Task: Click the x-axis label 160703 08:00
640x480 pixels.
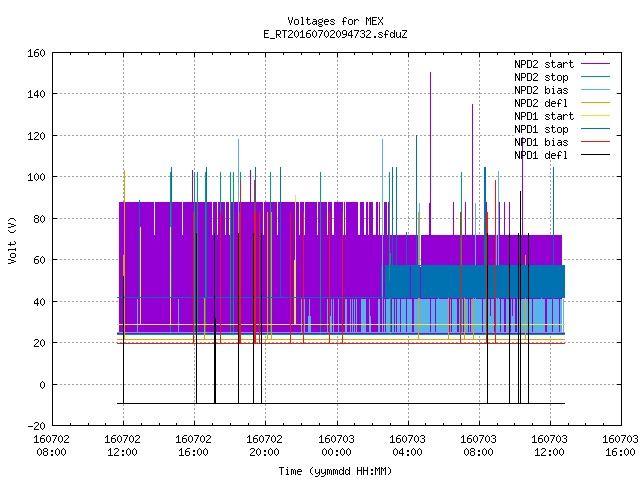Action: tap(478, 446)
